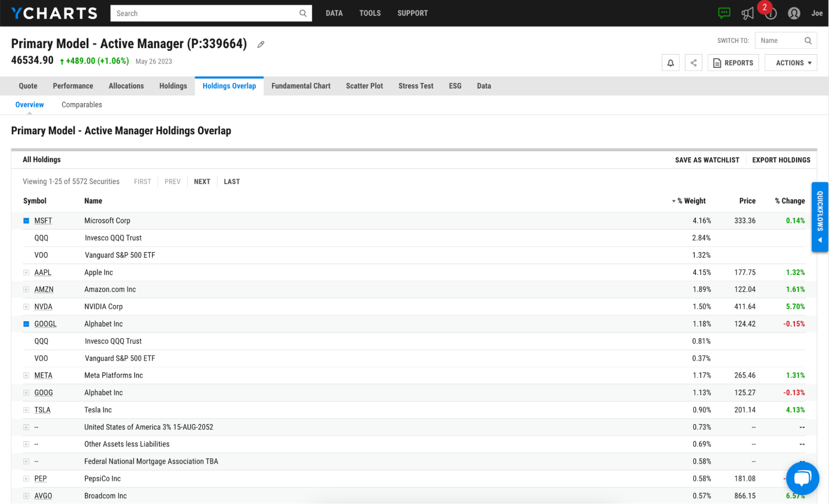
Task: Open the AVGO symbol link
Action: [x=43, y=496]
